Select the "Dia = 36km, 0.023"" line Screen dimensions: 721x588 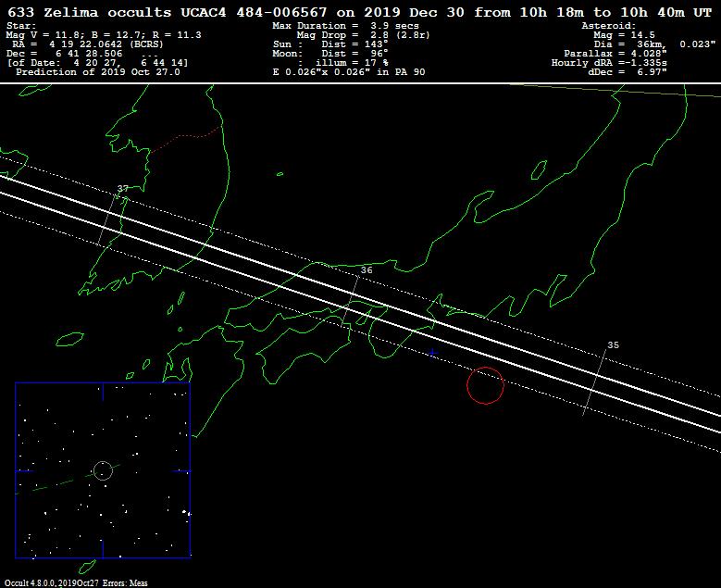tap(654, 44)
